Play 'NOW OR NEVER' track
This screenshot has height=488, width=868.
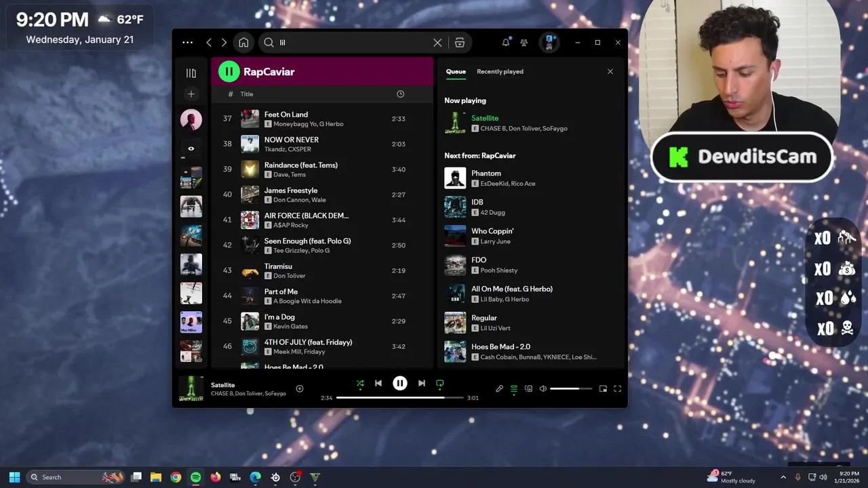click(x=322, y=144)
